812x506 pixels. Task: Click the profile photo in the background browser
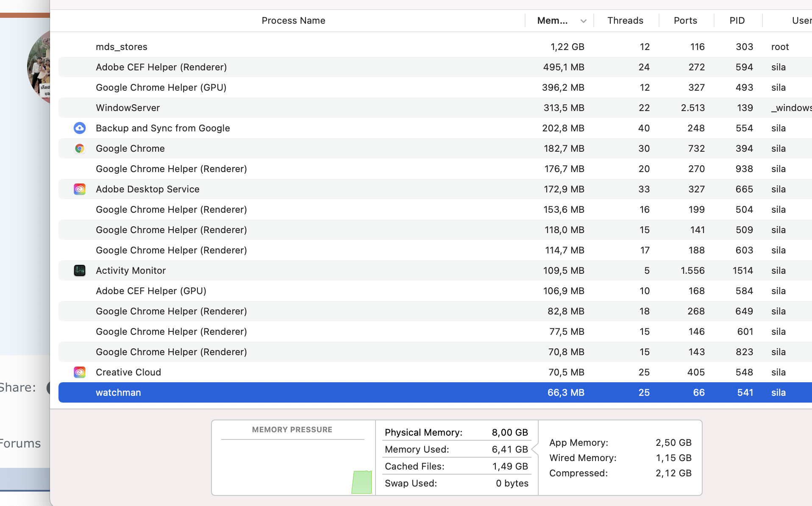(x=39, y=67)
